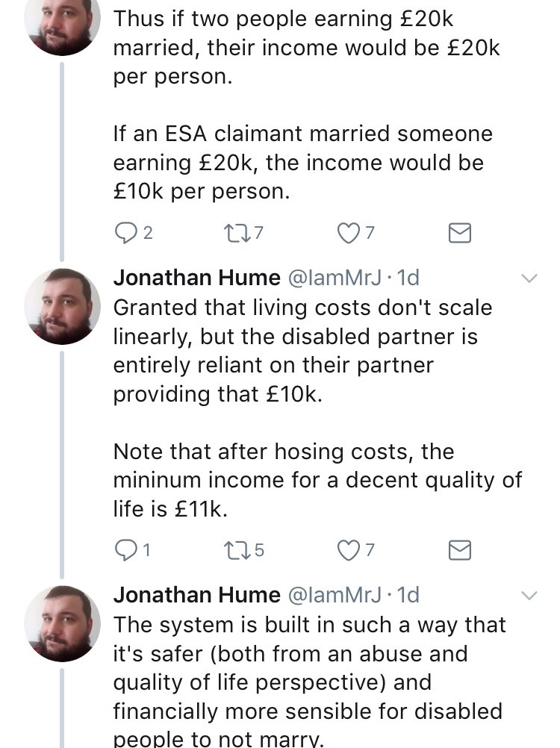560x748 pixels.
Task: Tap the profile picture beside the top tweet
Action: (x=63, y=22)
